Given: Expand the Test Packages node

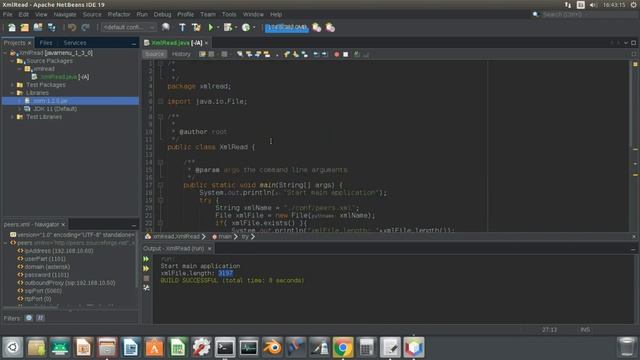Looking at the screenshot, I should (x=12, y=85).
